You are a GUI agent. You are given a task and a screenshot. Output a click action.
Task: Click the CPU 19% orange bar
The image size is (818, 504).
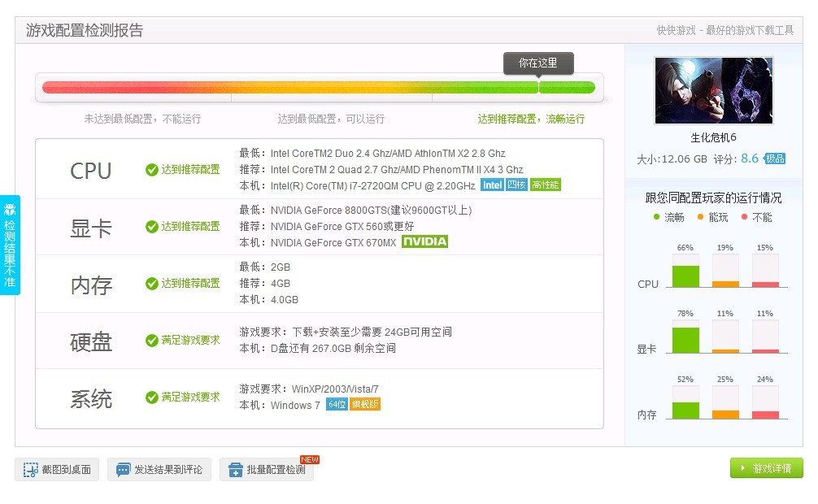tap(725, 285)
